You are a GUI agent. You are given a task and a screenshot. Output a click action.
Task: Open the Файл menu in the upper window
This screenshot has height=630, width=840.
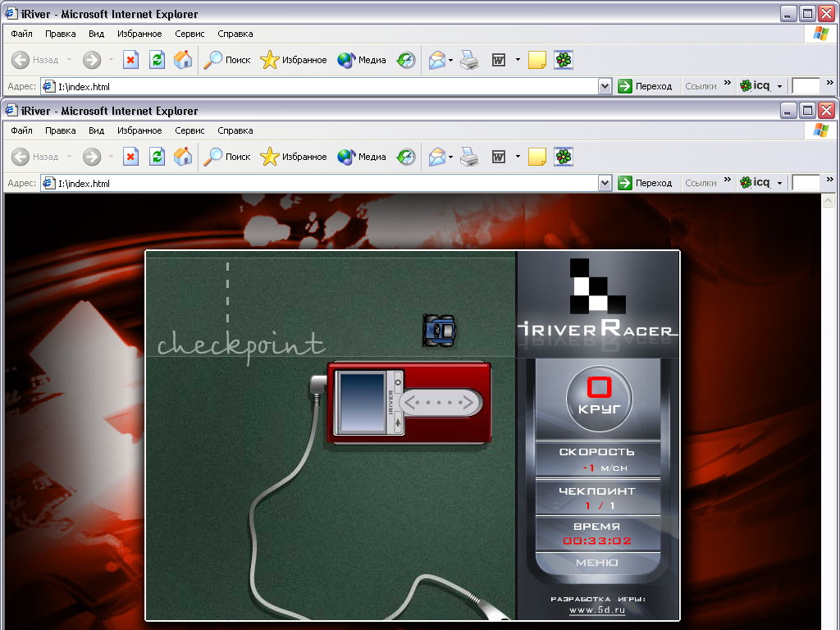tap(22, 34)
